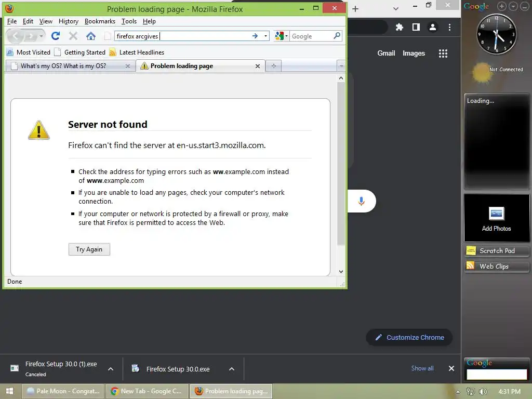
Task: Click the Gmail link in Chrome
Action: tap(386, 54)
